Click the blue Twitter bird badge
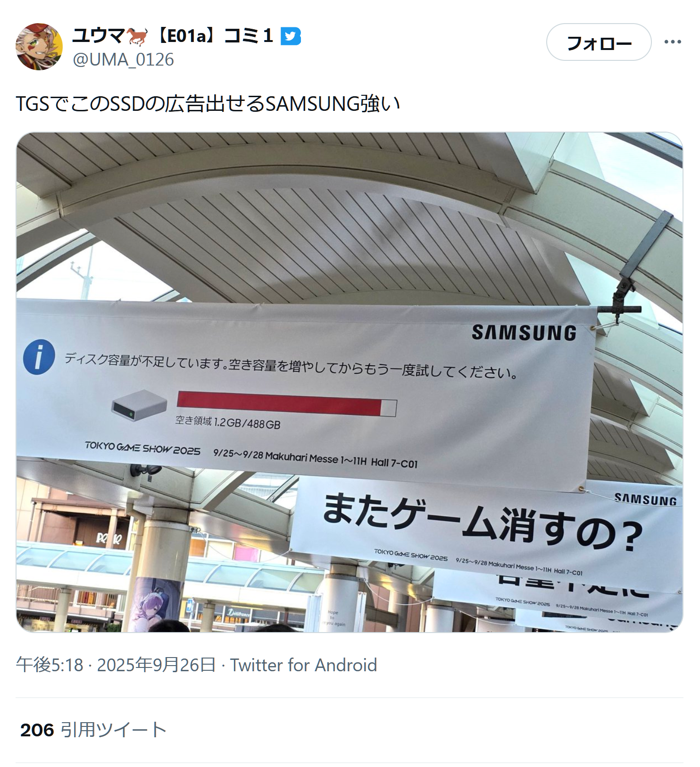This screenshot has width=700, height=767. (x=291, y=36)
